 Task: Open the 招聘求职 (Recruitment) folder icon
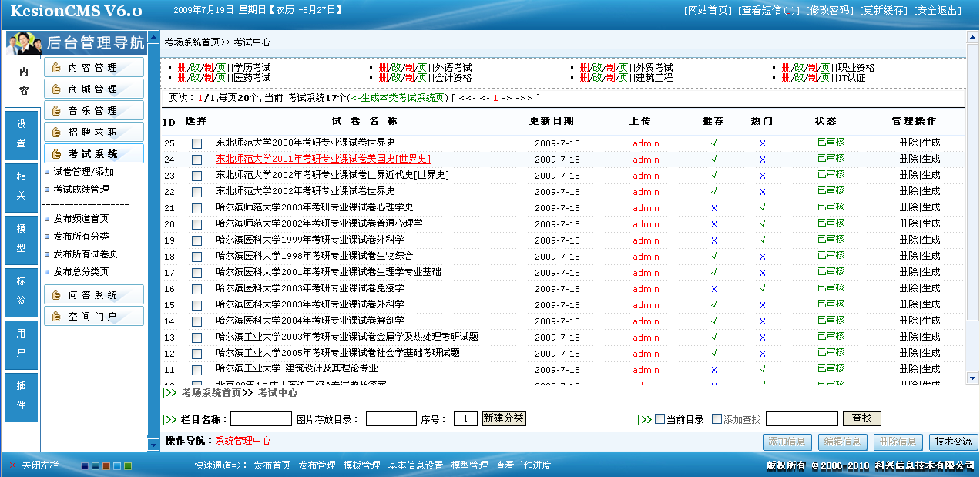point(55,131)
